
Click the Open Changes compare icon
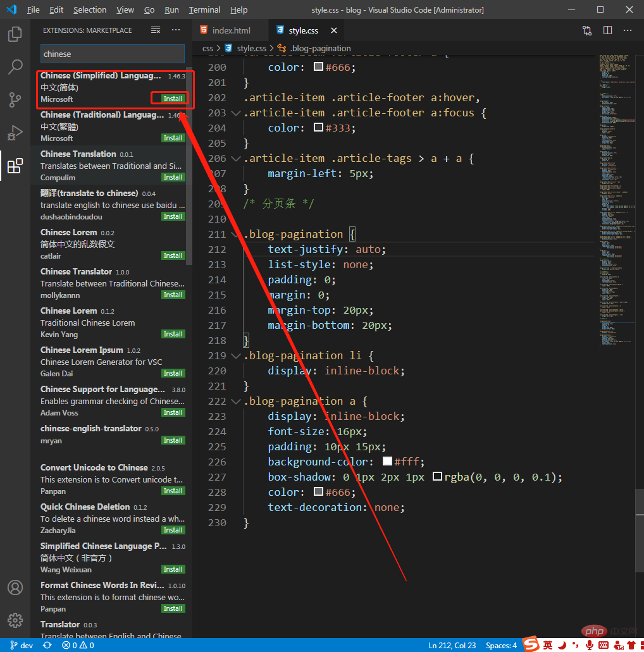(x=587, y=30)
